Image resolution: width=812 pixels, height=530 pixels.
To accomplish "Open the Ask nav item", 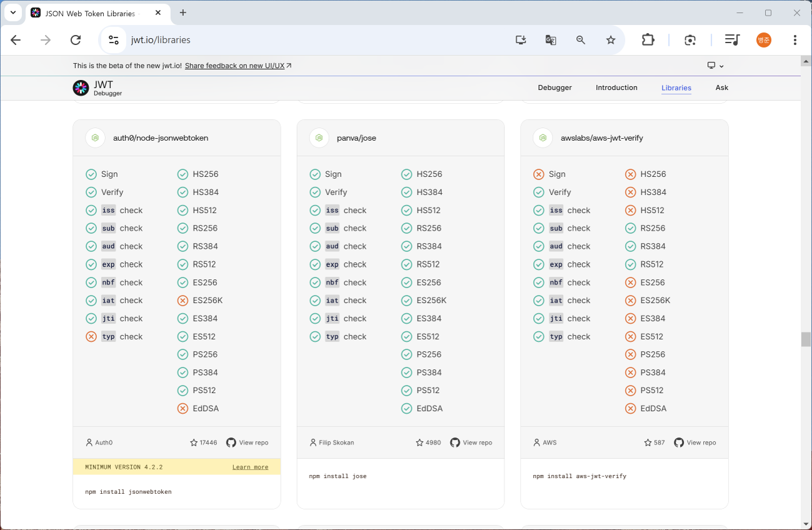I will (722, 88).
